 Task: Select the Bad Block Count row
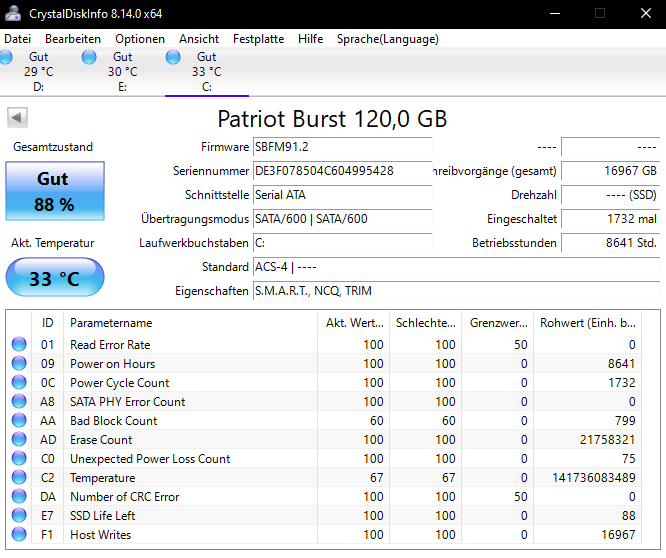tap(326, 421)
